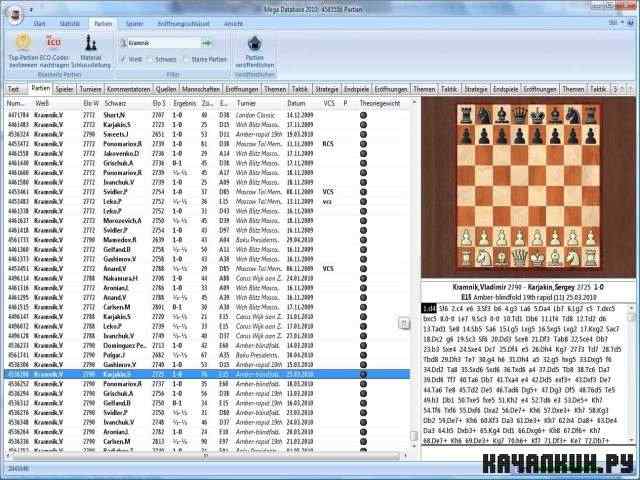
Task: Click the games list vertical scrollbar thumb
Action: pyautogui.click(x=414, y=436)
